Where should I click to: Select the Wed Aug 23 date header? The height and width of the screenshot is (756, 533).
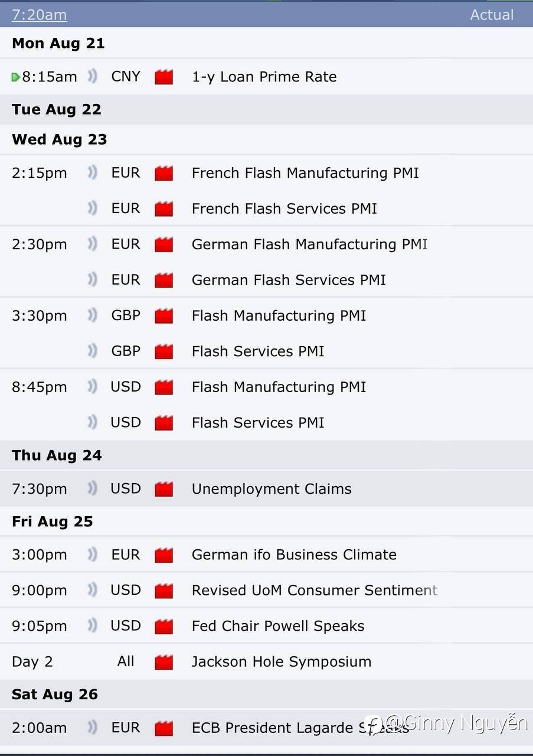[59, 139]
